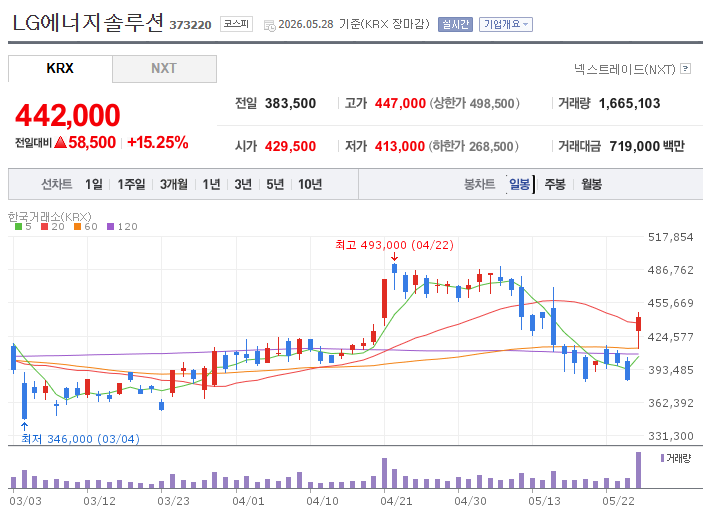Image resolution: width=703 pixels, height=511 pixels.
Task: Click the 거래량 value 1,665,103
Action: coord(629,104)
